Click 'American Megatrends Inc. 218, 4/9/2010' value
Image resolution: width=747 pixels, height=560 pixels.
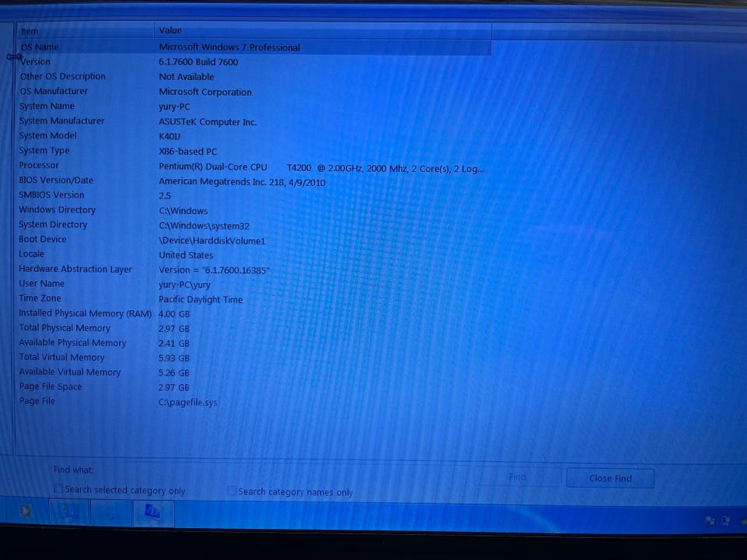pyautogui.click(x=241, y=182)
